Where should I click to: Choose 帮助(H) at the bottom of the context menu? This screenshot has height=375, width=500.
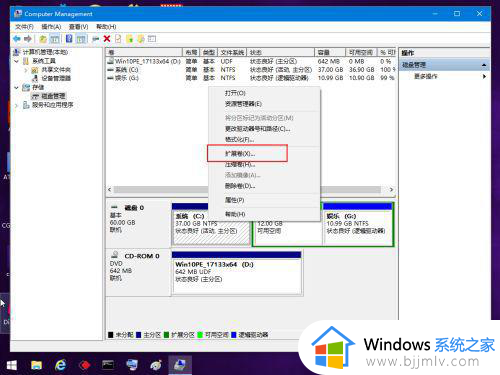[x=264, y=214]
